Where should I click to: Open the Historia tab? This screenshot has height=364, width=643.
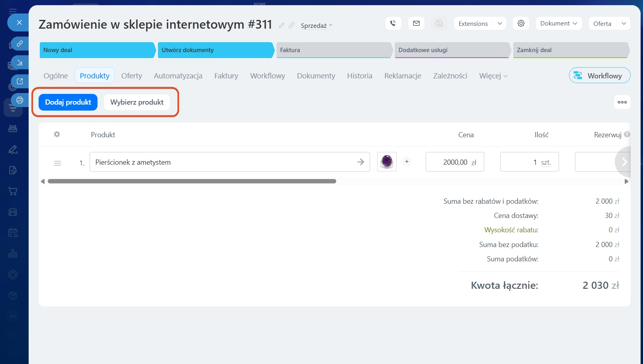(x=359, y=76)
